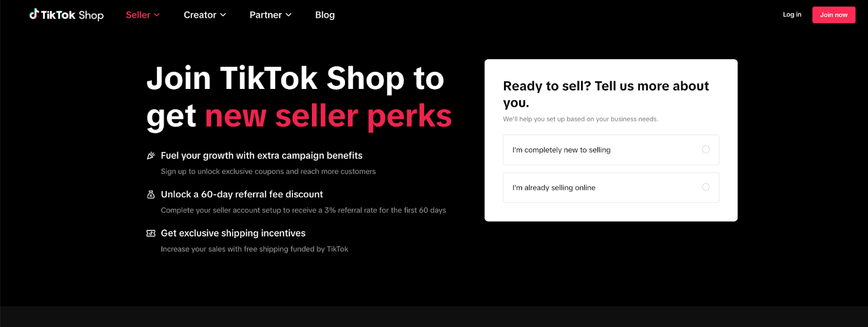This screenshot has height=327, width=868.
Task: Open the Creator navigation menu
Action: (205, 15)
